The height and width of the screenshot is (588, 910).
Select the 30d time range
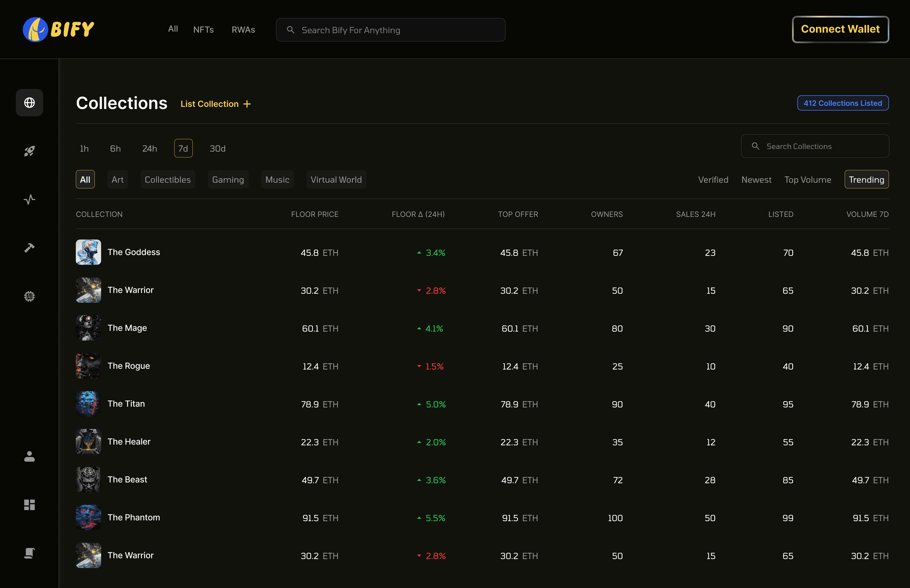(x=217, y=148)
